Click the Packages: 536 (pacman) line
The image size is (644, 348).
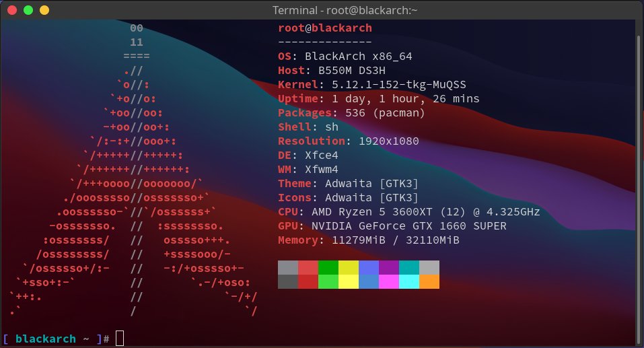351,112
